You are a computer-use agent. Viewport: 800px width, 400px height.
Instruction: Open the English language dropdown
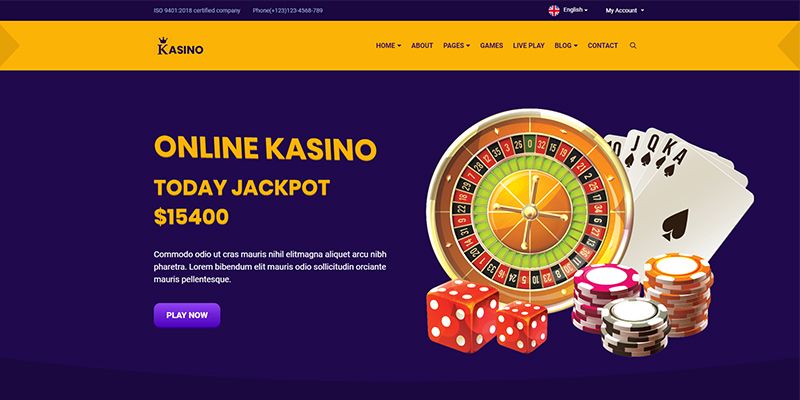(x=575, y=10)
